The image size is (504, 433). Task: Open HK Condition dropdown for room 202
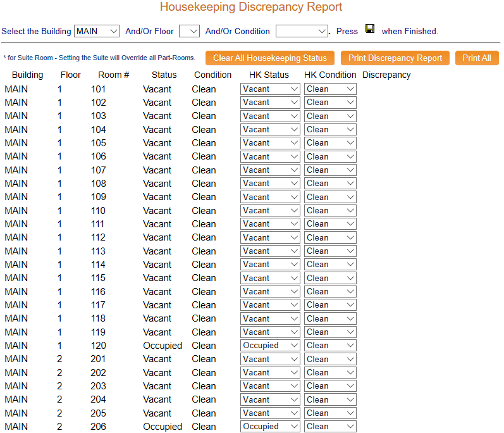[330, 373]
